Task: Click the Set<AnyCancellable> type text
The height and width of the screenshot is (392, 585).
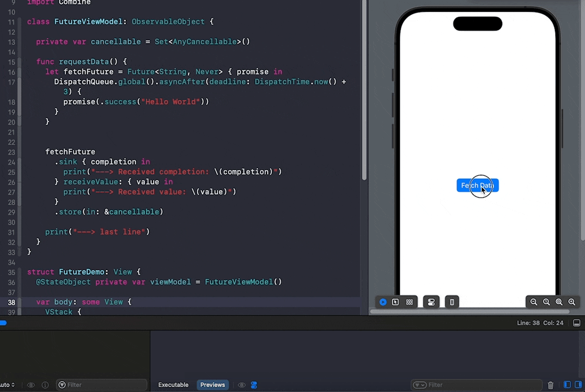Action: pos(198,42)
